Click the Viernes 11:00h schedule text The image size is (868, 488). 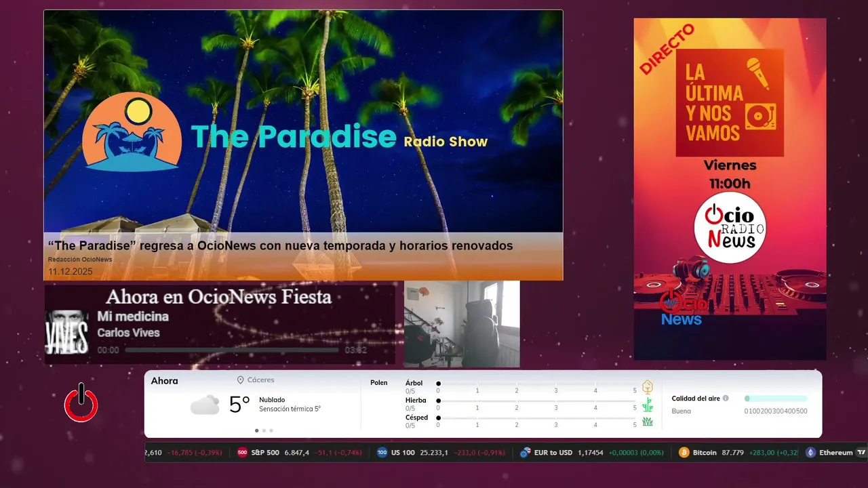pos(730,174)
